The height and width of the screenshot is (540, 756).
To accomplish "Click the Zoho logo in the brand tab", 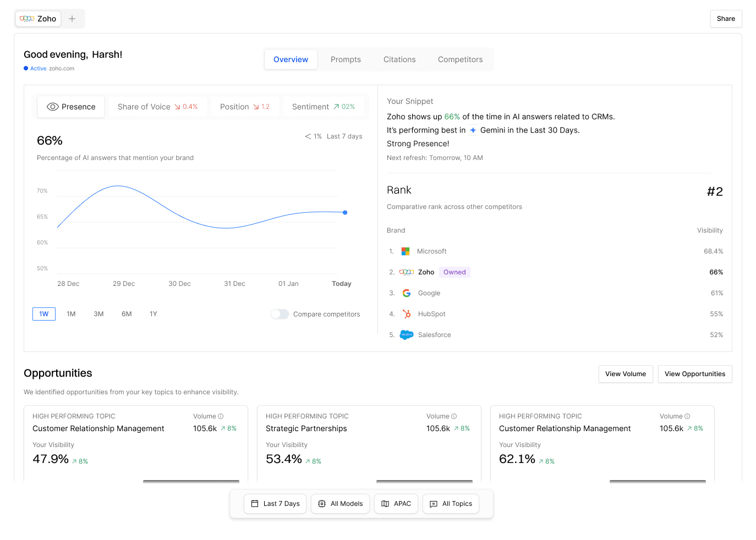I will [27, 19].
